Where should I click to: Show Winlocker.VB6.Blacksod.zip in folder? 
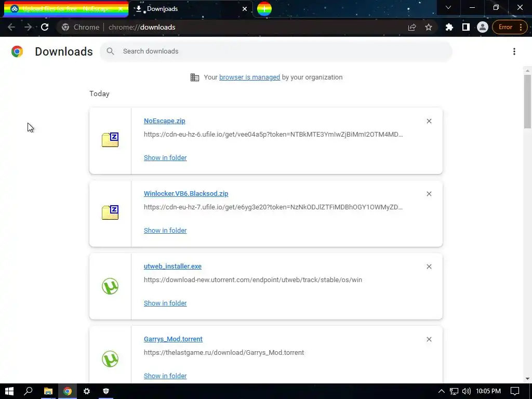point(165,230)
